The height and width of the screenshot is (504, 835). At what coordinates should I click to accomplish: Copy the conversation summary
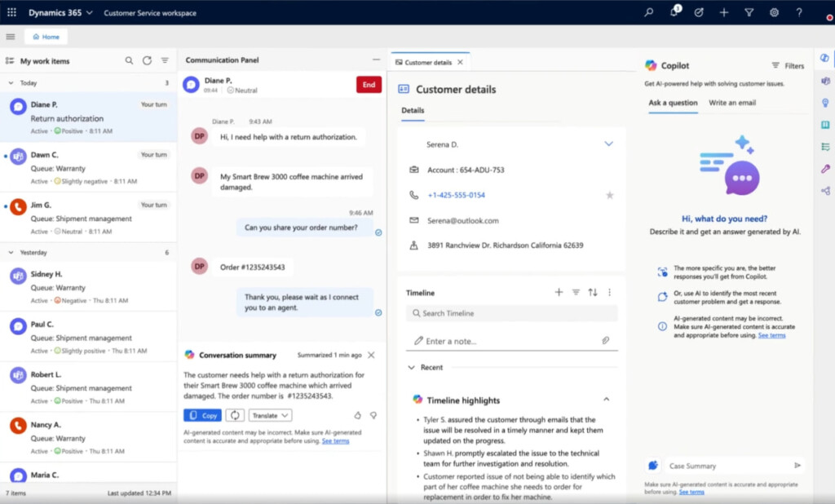click(x=202, y=415)
